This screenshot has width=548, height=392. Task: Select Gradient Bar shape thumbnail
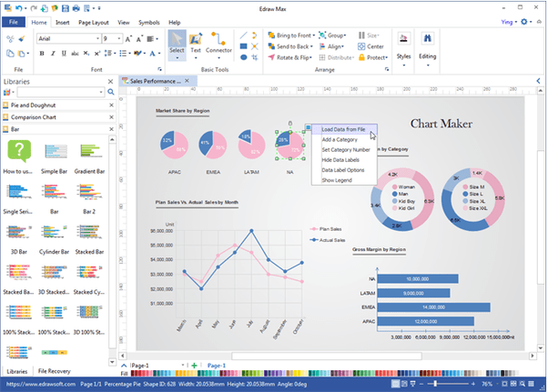point(89,152)
